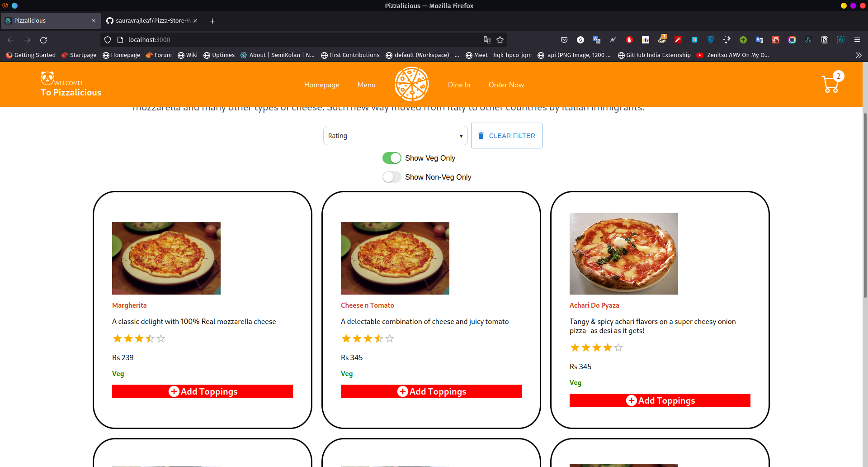The width and height of the screenshot is (868, 467).
Task: Click the Margherita star rating
Action: pos(139,338)
